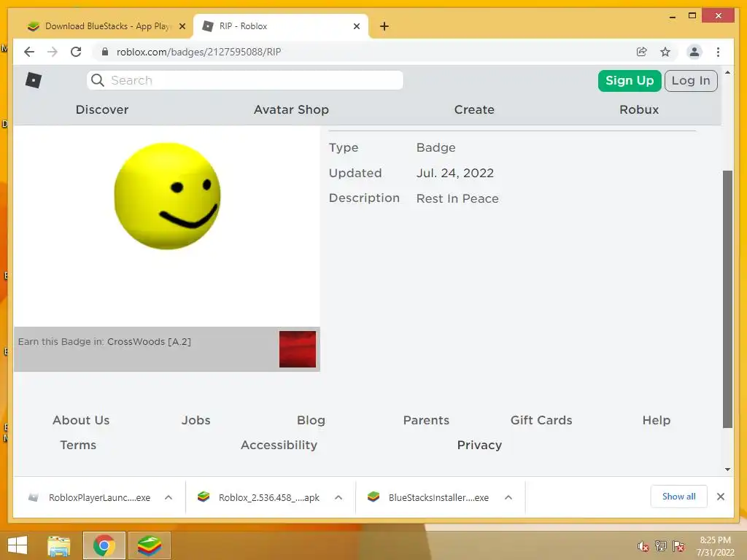Click the BlueStacks taskbar icon

[x=149, y=545]
